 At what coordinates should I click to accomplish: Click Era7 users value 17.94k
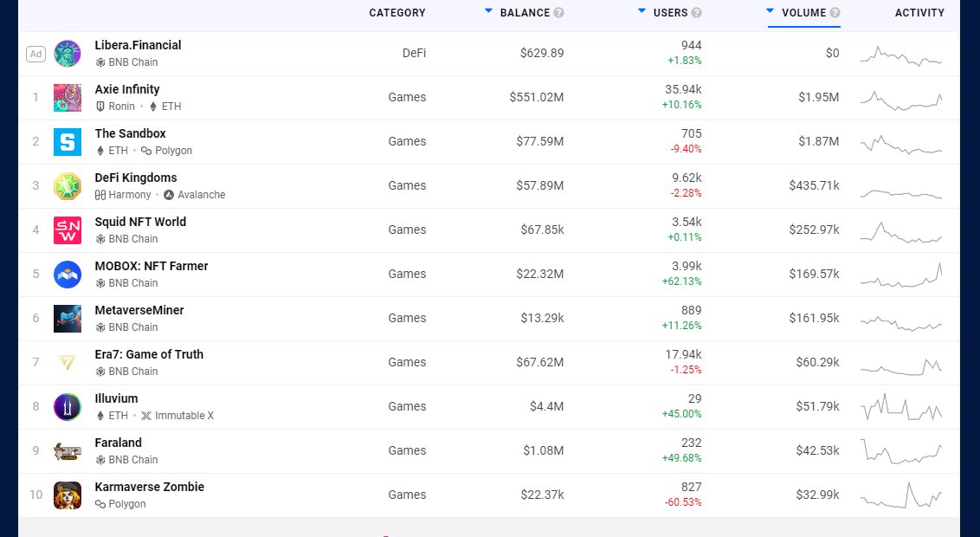click(683, 355)
